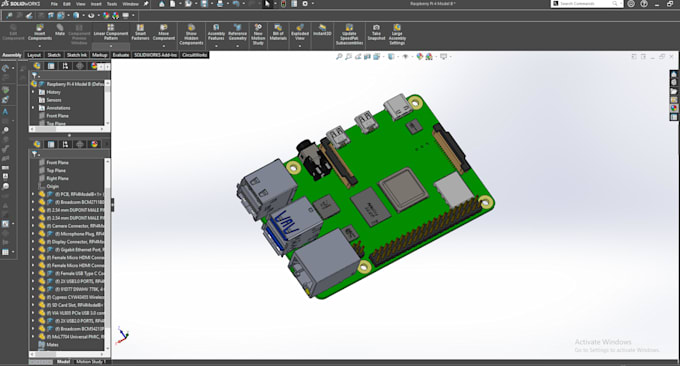Toggle Instant3D
The height and width of the screenshot is (366, 680).
click(x=322, y=30)
